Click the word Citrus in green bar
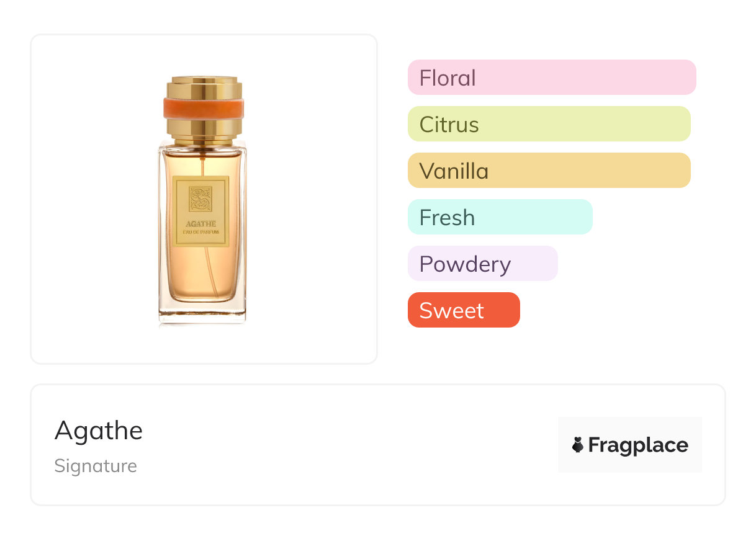This screenshot has height=536, width=756. (x=449, y=125)
